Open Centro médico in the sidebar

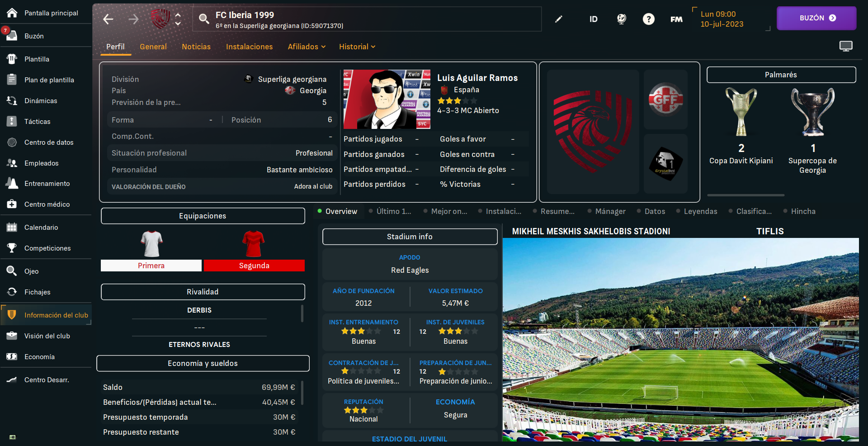[x=46, y=204]
